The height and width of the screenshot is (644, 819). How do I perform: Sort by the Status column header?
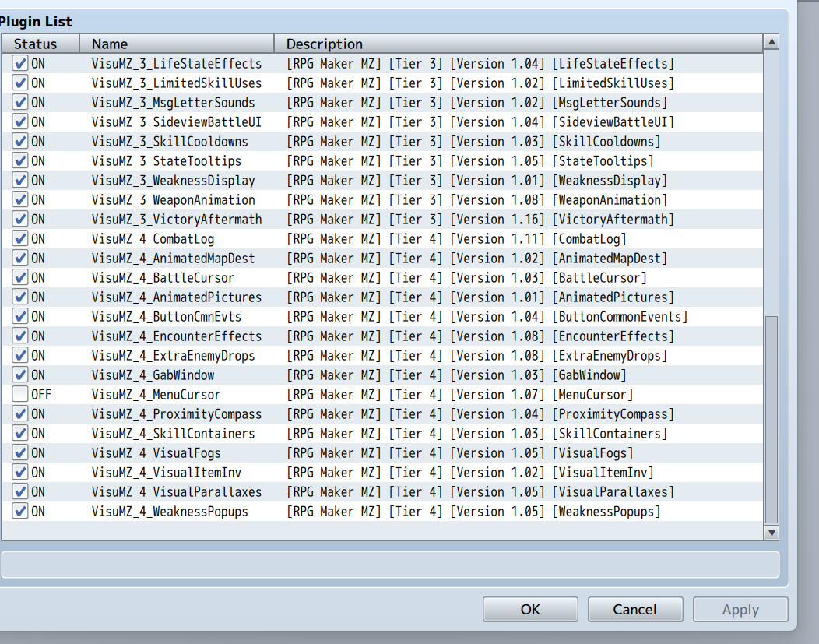(40, 44)
